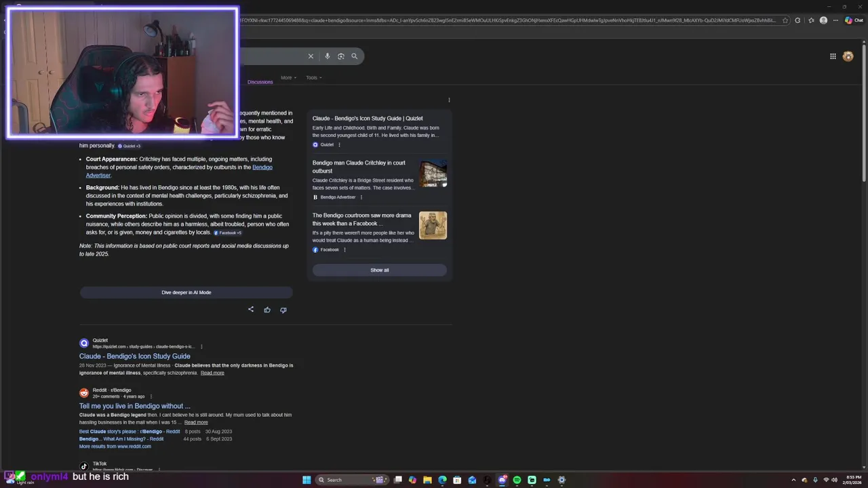
Task: Open 'Tell me you live in Bendigo' result
Action: click(x=134, y=406)
